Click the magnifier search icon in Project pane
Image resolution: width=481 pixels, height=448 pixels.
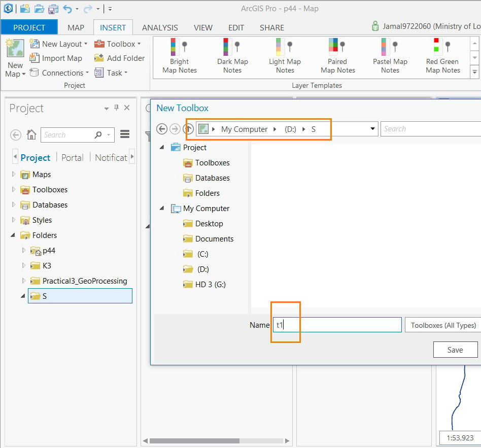pyautogui.click(x=98, y=135)
